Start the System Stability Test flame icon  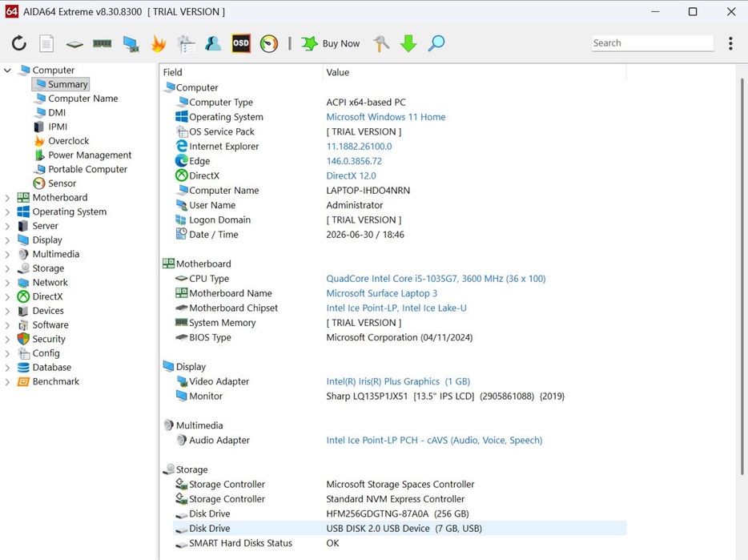click(x=159, y=43)
